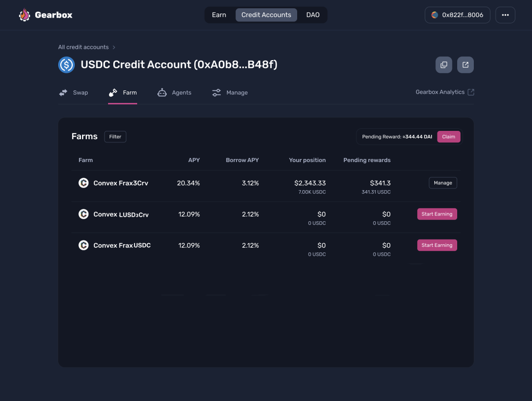
Task: Click the USDC coin icon beside account title
Action: pos(66,65)
